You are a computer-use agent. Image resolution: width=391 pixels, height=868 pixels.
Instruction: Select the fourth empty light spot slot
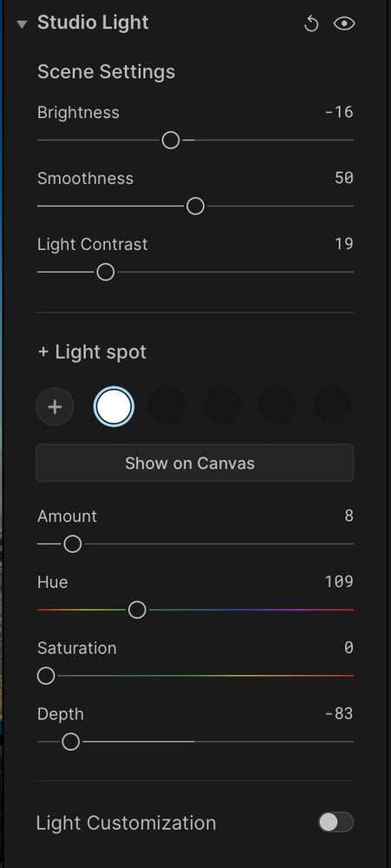click(277, 405)
